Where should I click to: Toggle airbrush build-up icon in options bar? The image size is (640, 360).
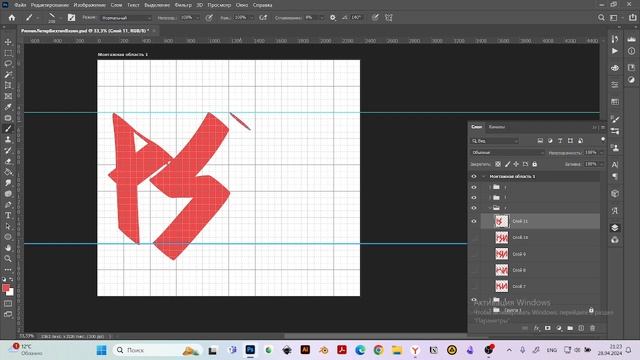point(263,18)
